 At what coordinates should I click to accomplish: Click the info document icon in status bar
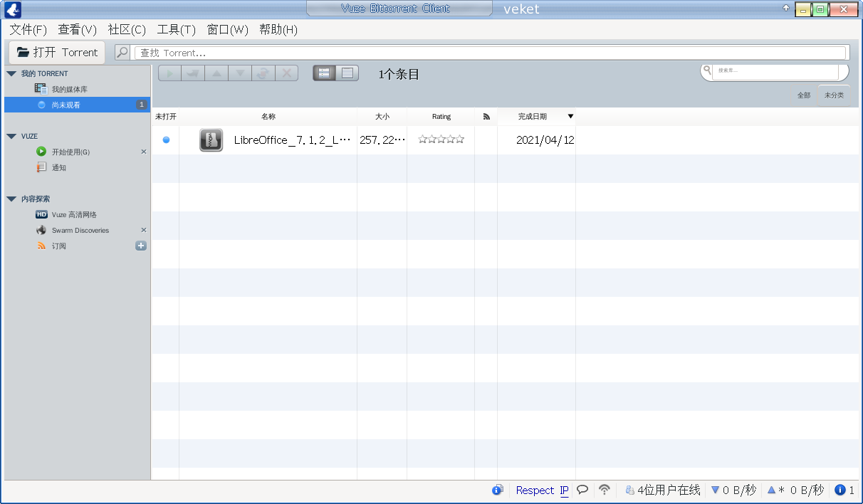point(498,490)
